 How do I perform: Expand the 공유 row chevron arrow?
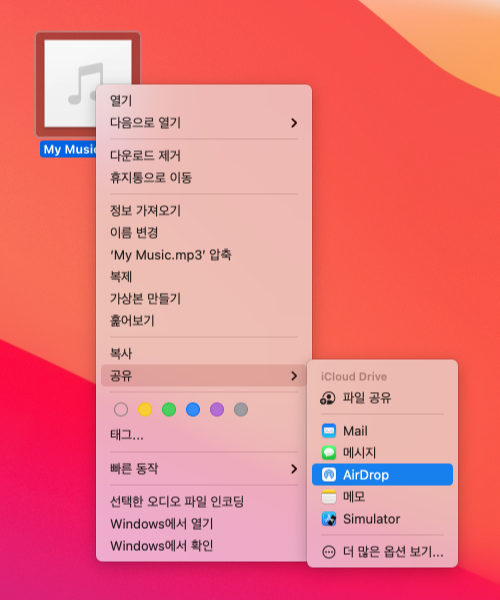(294, 376)
